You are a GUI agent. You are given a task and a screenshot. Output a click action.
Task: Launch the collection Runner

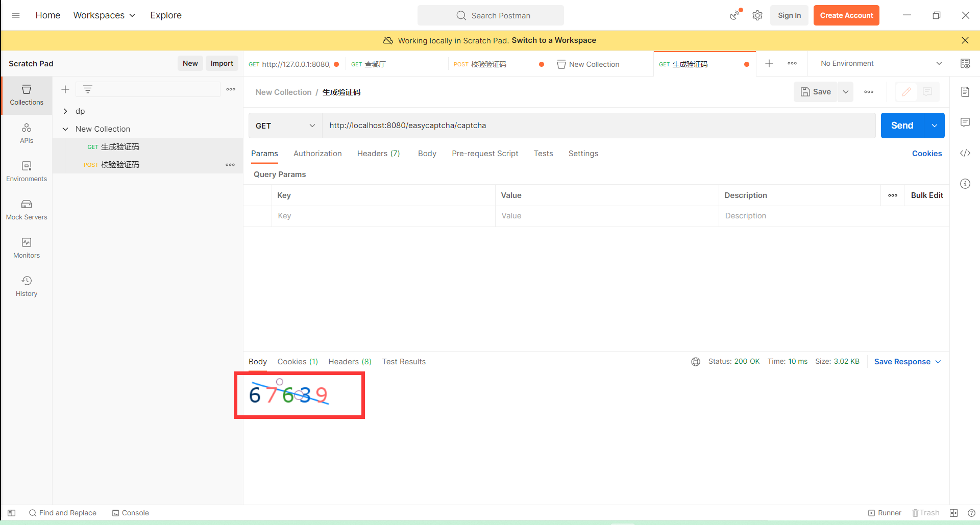[886, 513]
